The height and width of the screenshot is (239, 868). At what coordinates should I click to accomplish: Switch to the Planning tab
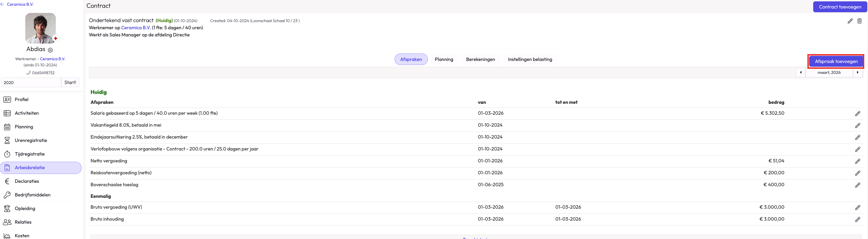point(444,59)
